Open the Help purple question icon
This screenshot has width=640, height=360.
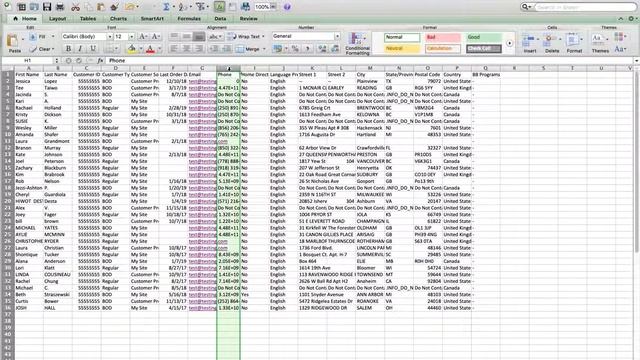coord(287,7)
